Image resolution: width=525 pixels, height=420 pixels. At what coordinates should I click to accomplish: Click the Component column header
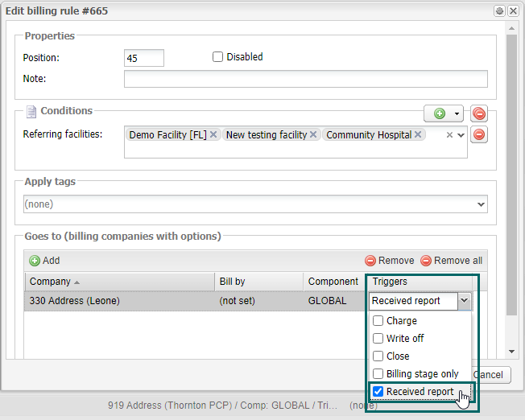point(336,282)
